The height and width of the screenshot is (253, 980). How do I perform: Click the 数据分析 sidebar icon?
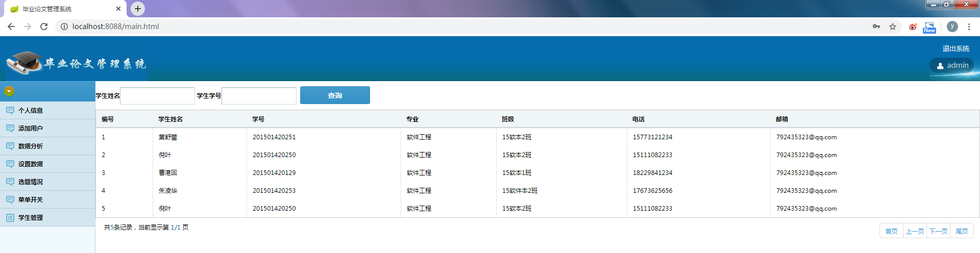pyautogui.click(x=10, y=146)
